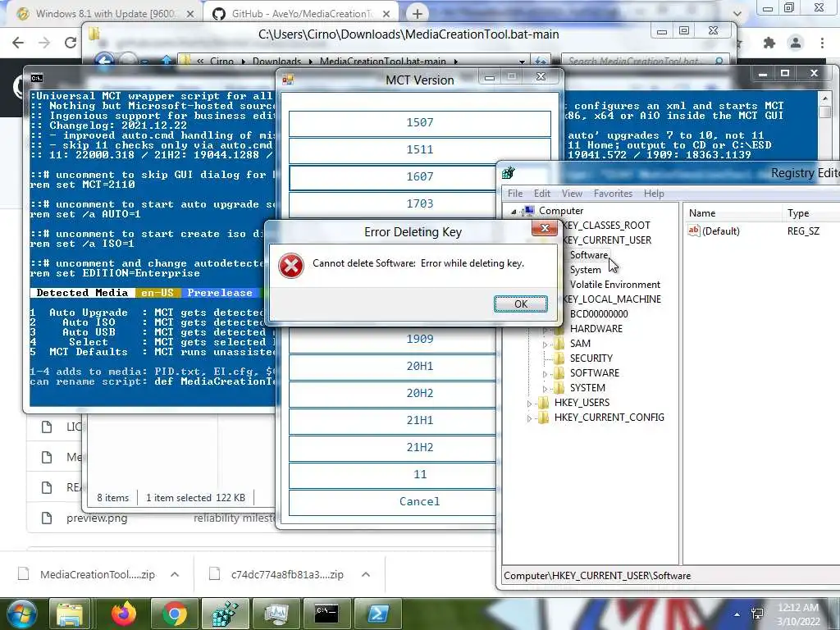Close the GitHub AveYo/MediaCreationTool tab

[387, 14]
